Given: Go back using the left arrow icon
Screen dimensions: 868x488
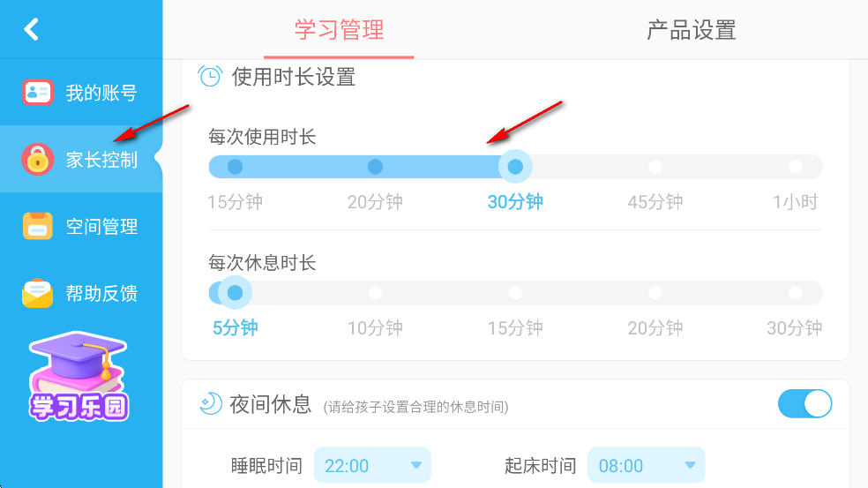Looking at the screenshot, I should (x=32, y=29).
